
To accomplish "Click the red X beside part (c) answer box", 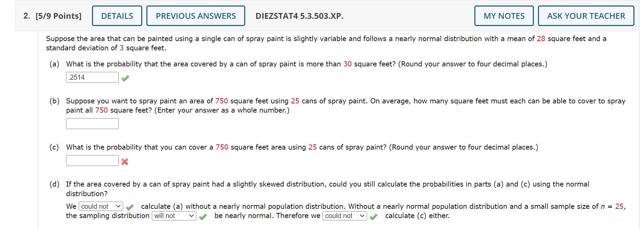I will [125, 162].
